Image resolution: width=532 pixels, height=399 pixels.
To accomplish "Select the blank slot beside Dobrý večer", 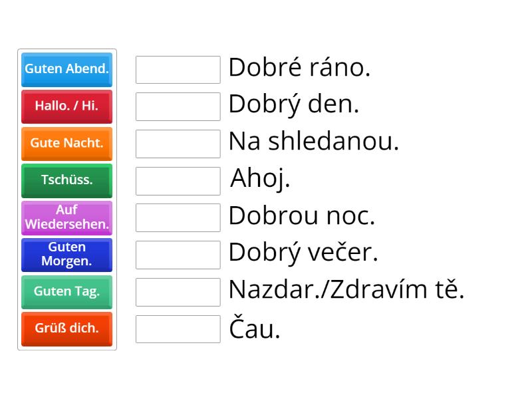I will 178,255.
